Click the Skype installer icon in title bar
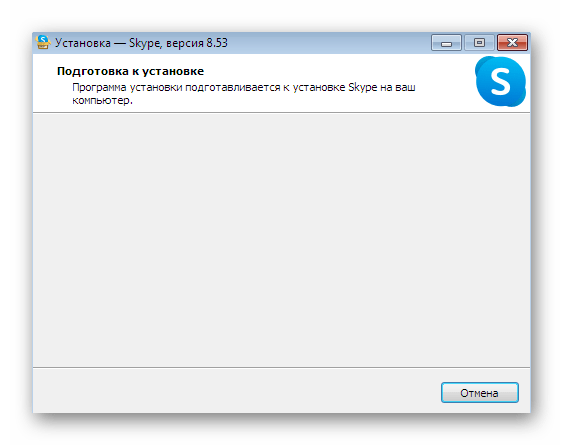Screen dimensions: 563x445 pyautogui.click(x=43, y=42)
